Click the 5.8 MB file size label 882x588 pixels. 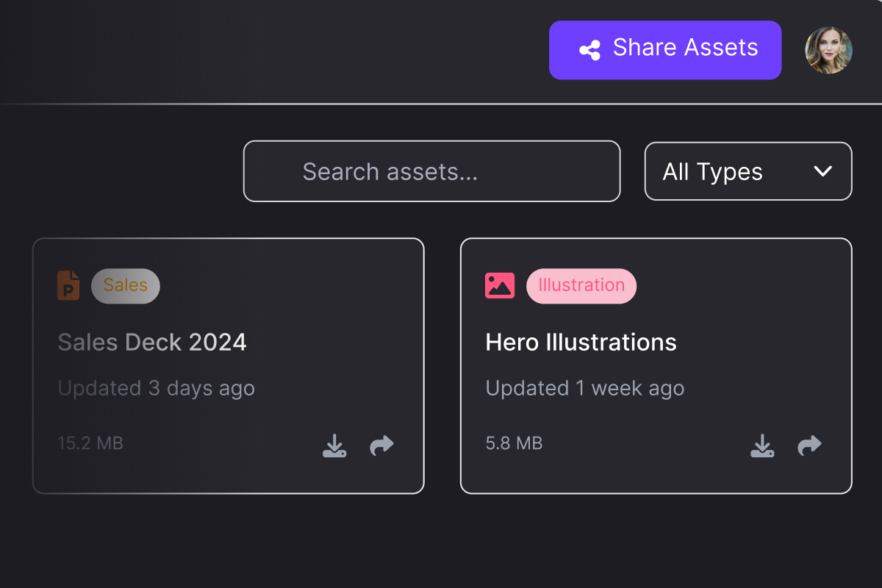514,444
